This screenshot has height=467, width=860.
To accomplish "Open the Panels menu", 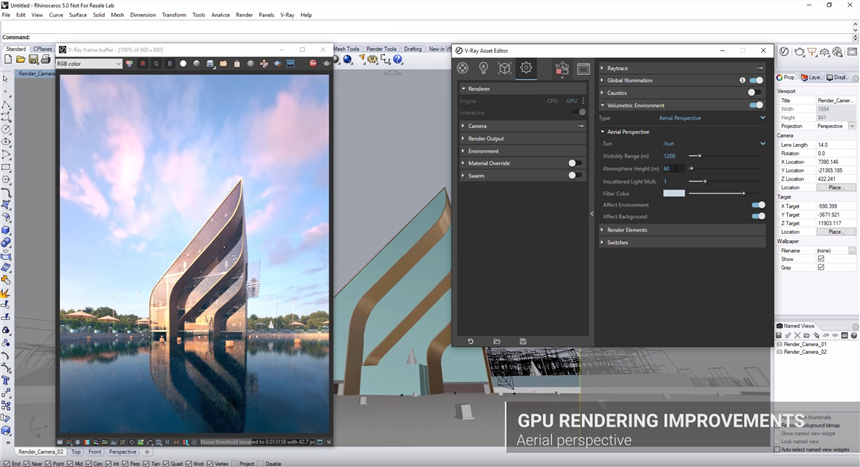I will coord(266,15).
